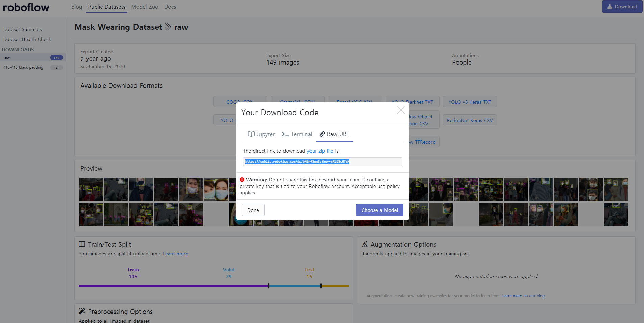This screenshot has height=323, width=644.
Task: Click the download URL text field
Action: click(322, 161)
